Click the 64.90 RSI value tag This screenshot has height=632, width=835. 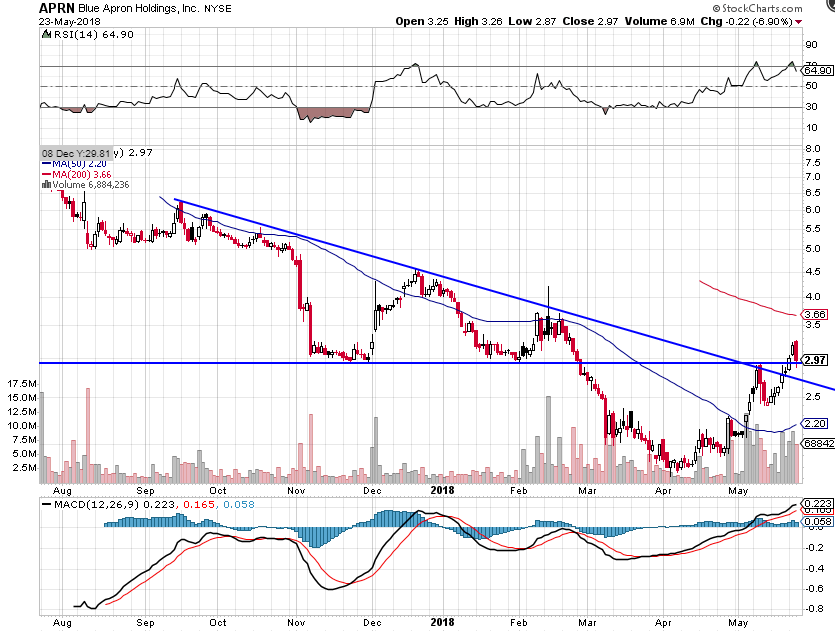pyautogui.click(x=816, y=70)
